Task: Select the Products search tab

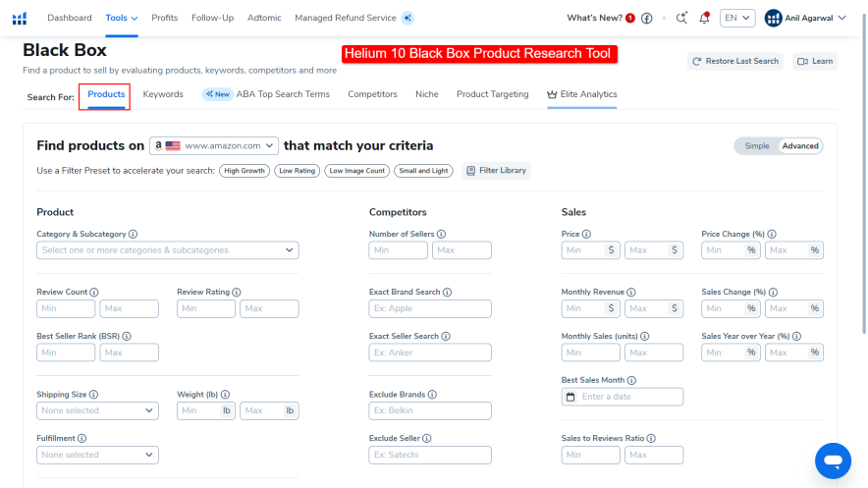Action: coord(106,94)
